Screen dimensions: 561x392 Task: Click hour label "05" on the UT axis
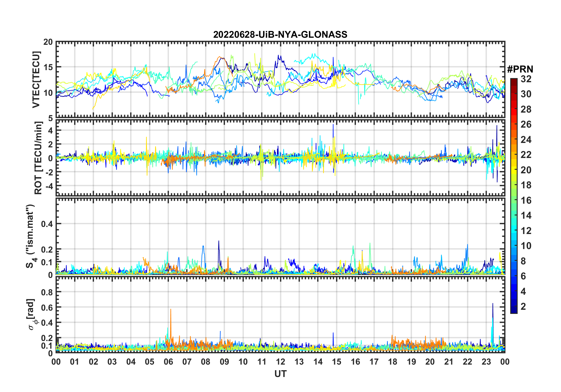[150, 362]
